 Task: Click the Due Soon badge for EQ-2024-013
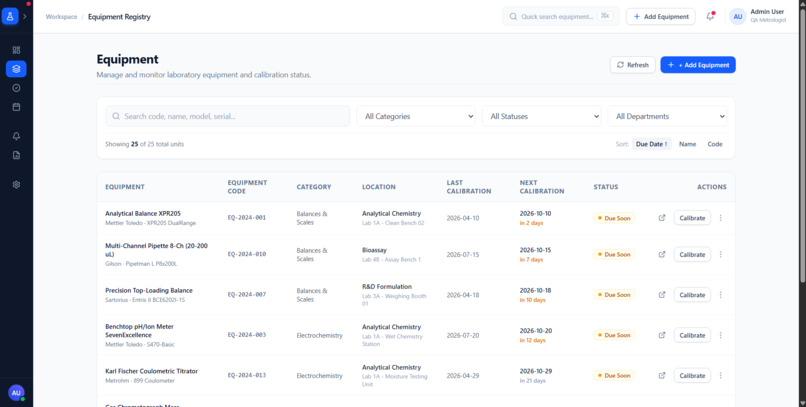(614, 376)
